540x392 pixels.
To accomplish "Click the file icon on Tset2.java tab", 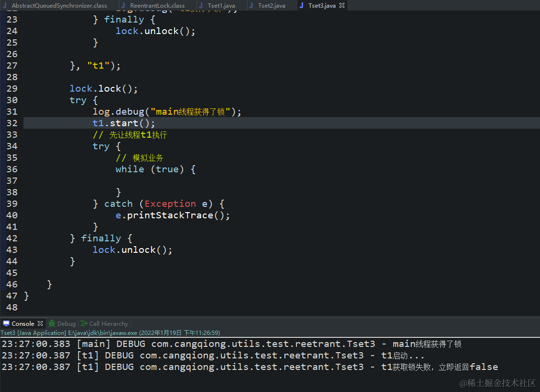I will pos(251,5).
